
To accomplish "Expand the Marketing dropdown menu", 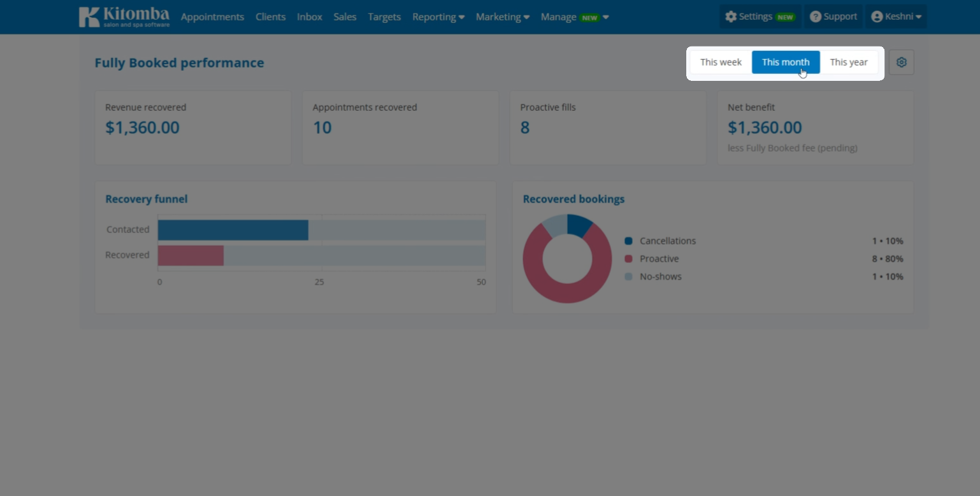I will click(503, 17).
